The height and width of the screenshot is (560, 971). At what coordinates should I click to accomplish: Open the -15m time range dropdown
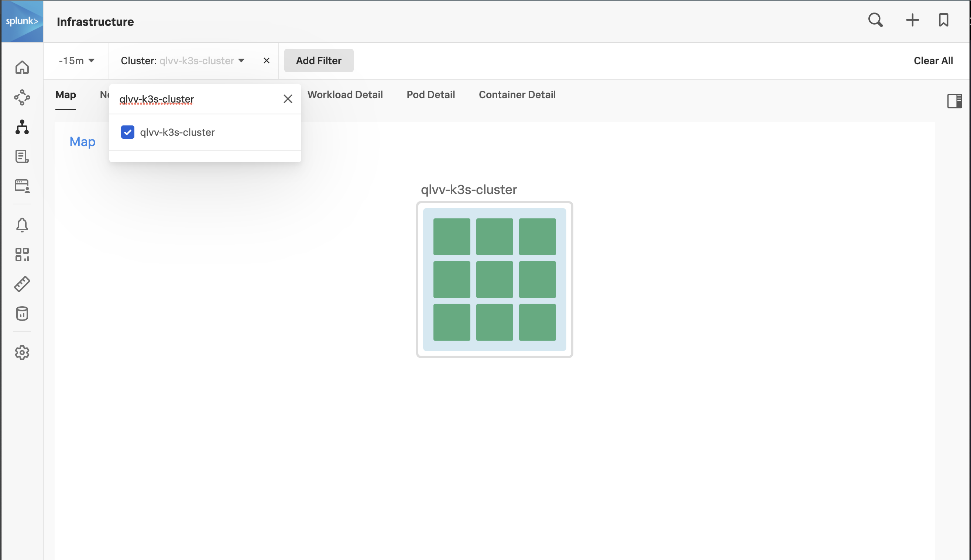click(76, 61)
